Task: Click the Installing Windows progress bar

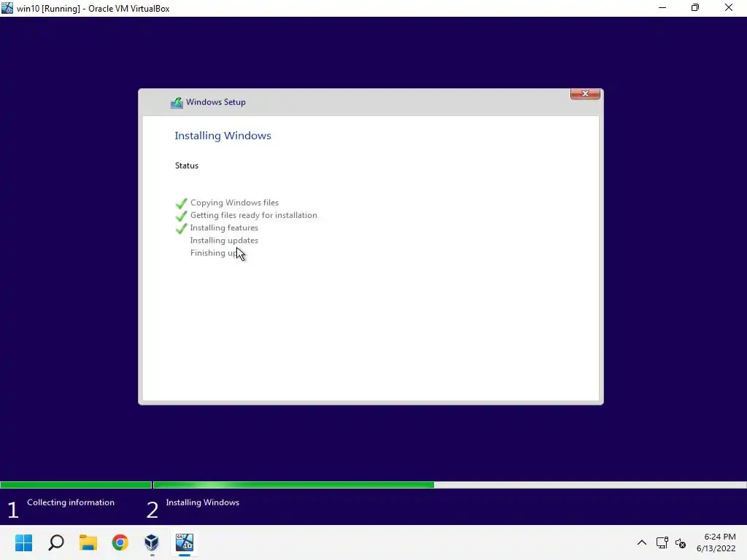Action: tap(449, 485)
